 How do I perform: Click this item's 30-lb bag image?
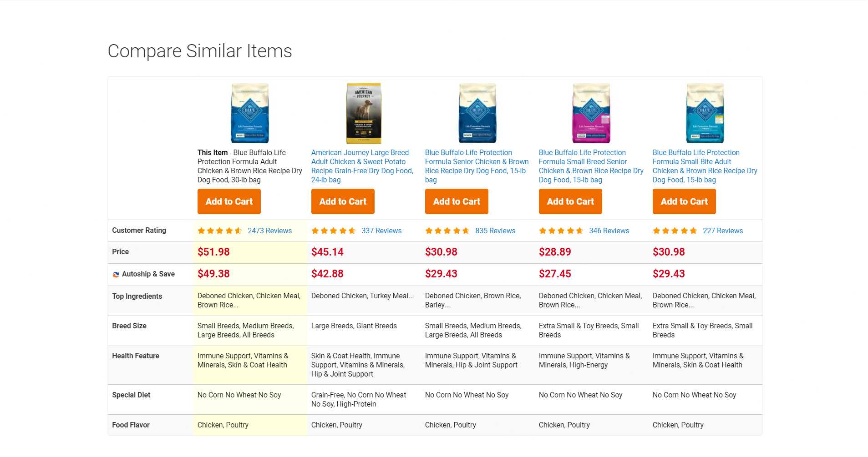click(249, 113)
